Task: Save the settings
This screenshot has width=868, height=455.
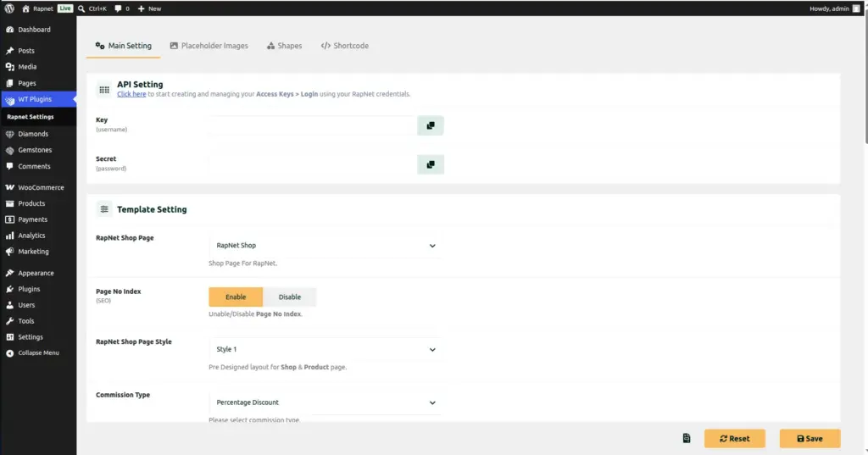Action: (x=810, y=438)
